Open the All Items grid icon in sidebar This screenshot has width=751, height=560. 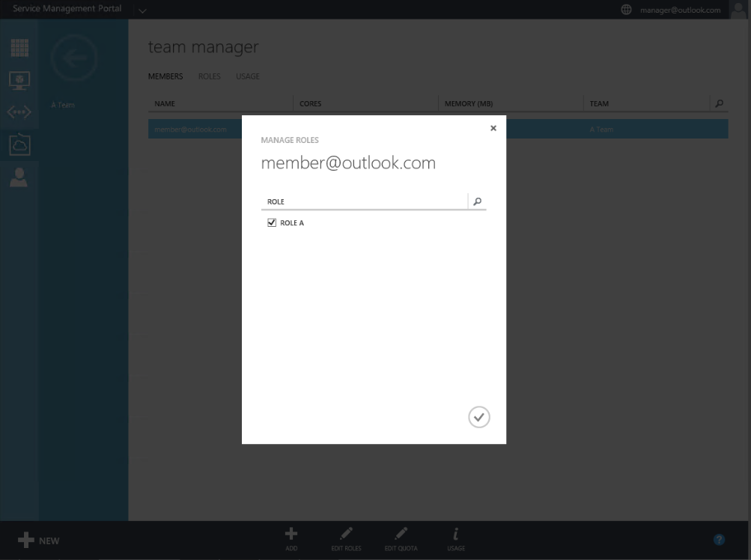(x=19, y=47)
